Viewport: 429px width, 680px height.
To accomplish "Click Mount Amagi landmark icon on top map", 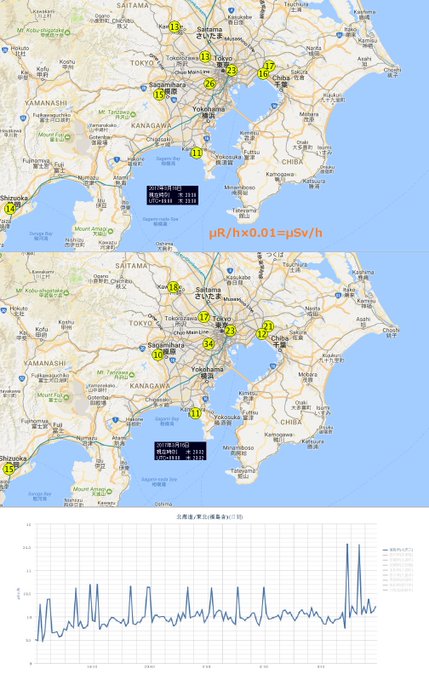I will (110, 231).
